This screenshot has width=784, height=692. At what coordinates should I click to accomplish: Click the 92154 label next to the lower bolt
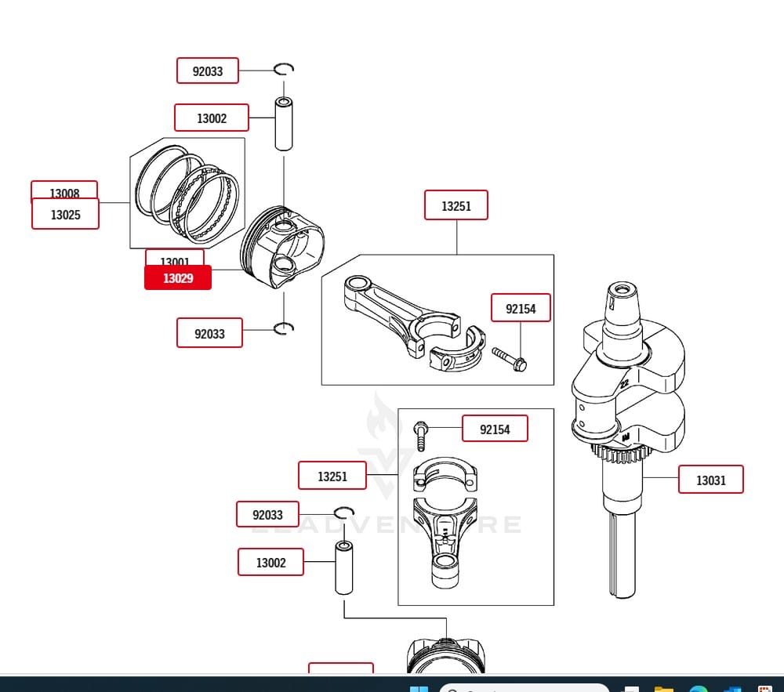pyautogui.click(x=494, y=429)
